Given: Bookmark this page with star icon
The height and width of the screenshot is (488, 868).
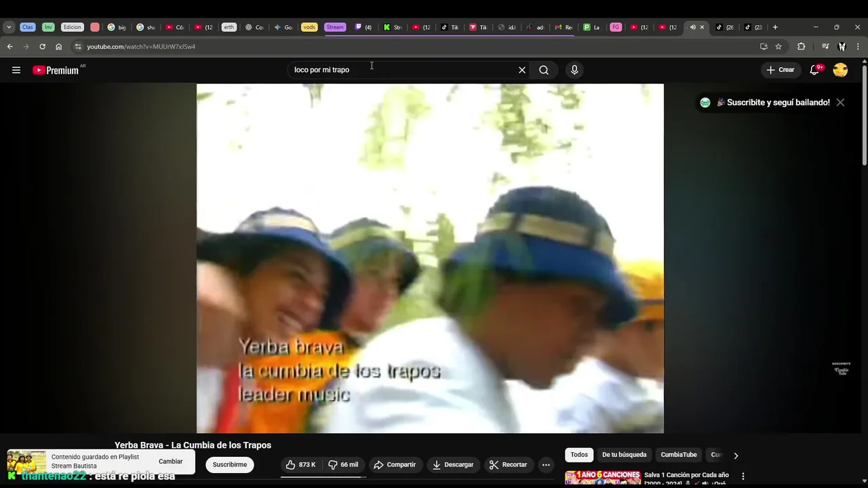Looking at the screenshot, I should [x=778, y=46].
